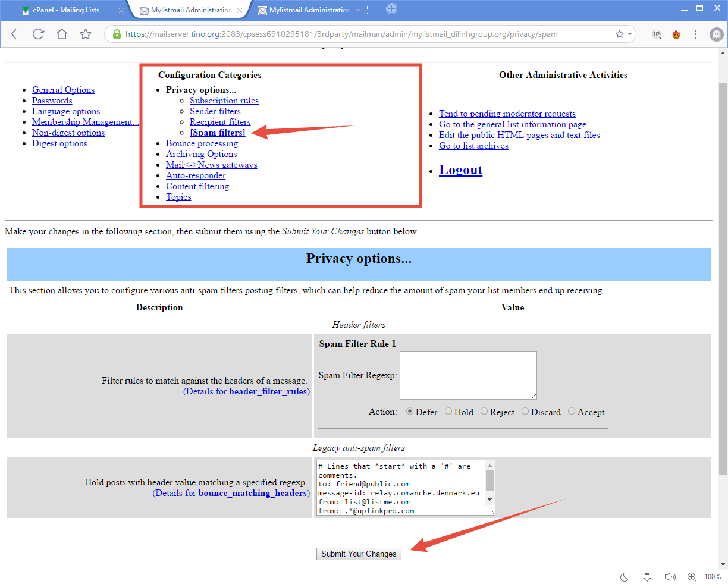Viewport: 728px width, 584px height.
Task: Mute sound via speaker icon in status bar
Action: [x=670, y=577]
